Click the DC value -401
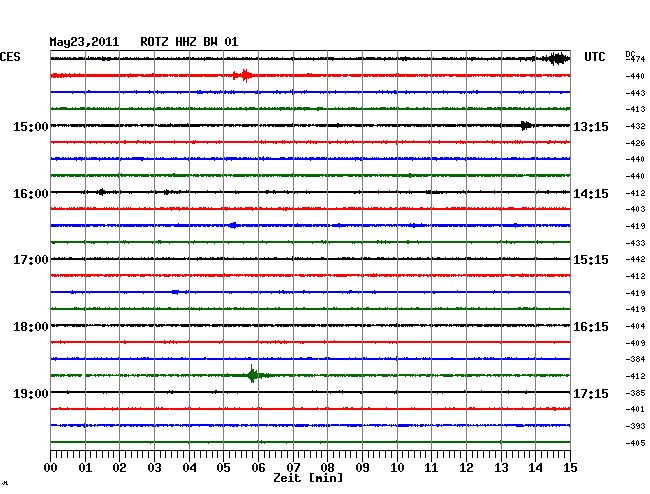This screenshot has width=650, height=494. pyautogui.click(x=635, y=409)
